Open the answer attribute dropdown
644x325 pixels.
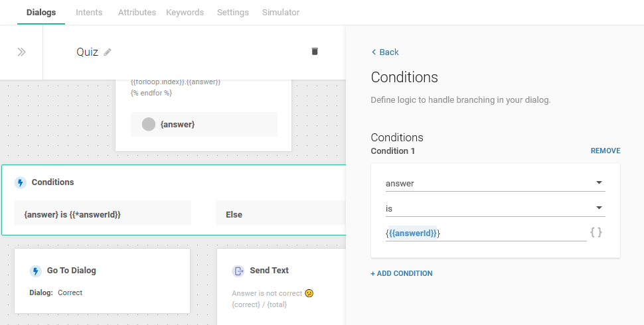[x=495, y=183]
